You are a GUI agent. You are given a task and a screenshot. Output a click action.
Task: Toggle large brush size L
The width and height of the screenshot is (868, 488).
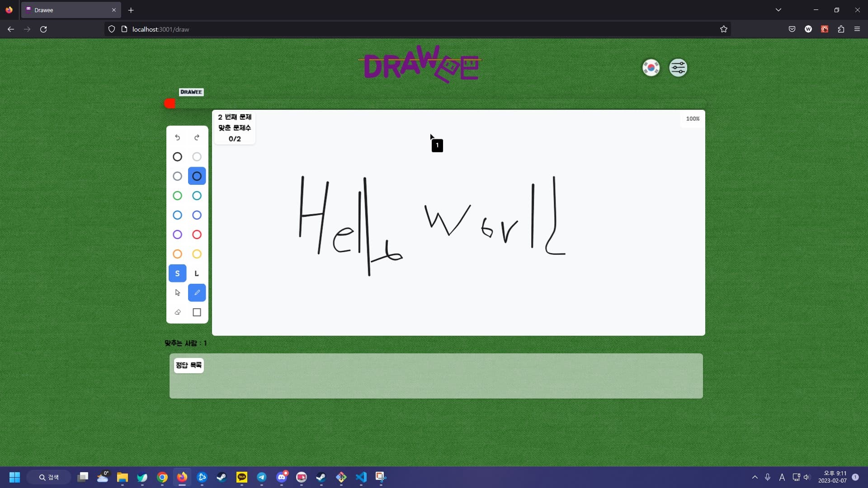click(x=197, y=273)
